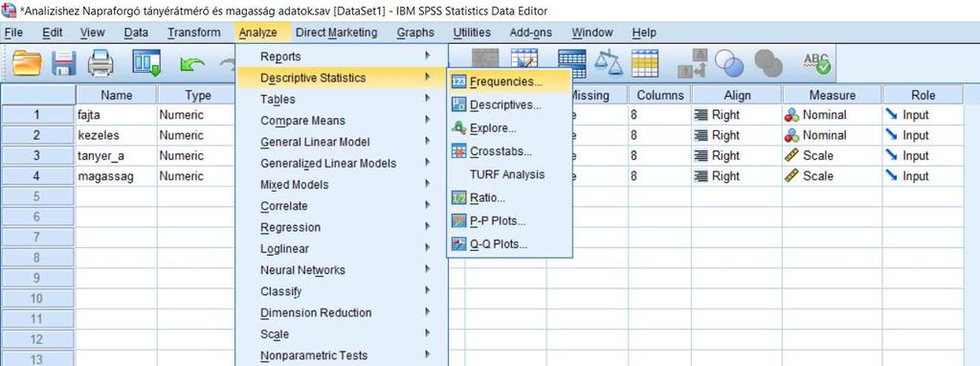Toggle the Value Labels toolbar icon
The image size is (980, 366).
(693, 64)
